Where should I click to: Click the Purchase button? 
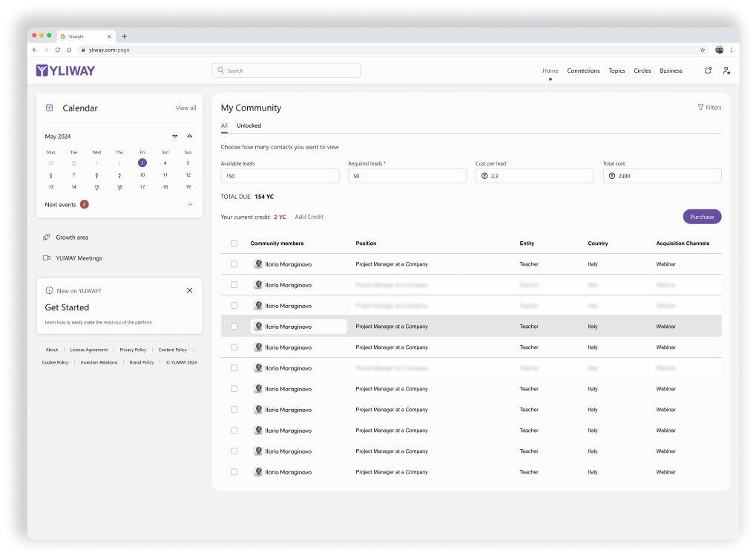point(702,217)
